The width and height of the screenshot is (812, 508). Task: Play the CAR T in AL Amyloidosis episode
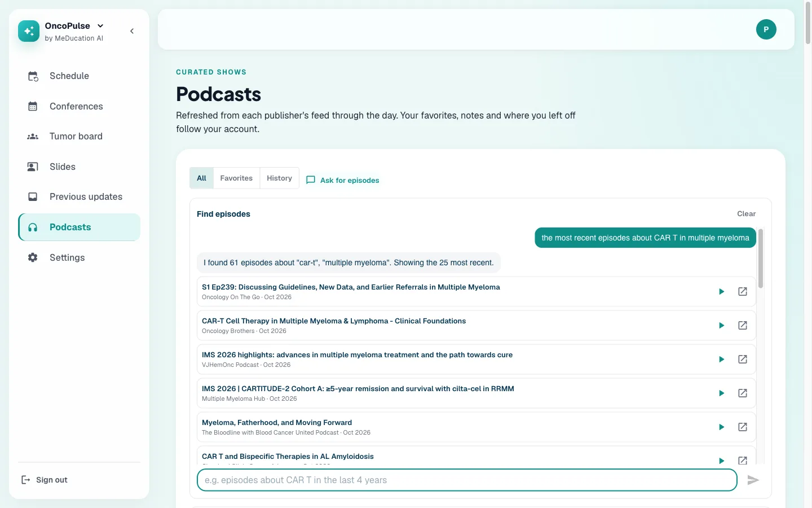[x=721, y=461]
